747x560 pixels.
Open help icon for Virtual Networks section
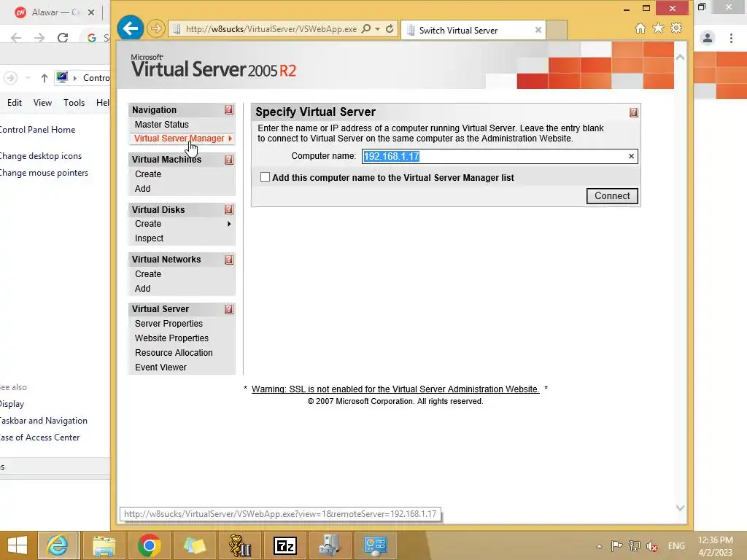tap(228, 260)
